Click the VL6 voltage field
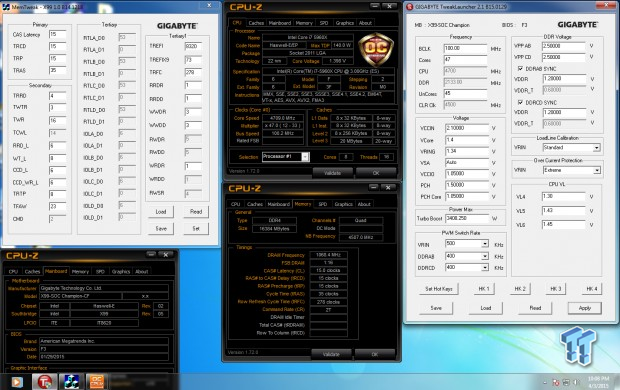This screenshot has width=620, height=390. tap(563, 225)
